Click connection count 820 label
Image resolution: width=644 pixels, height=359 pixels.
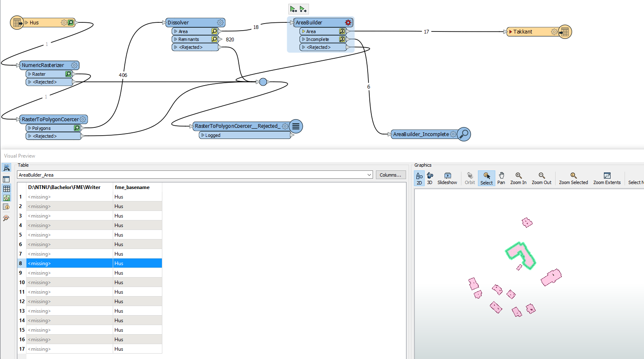click(230, 40)
